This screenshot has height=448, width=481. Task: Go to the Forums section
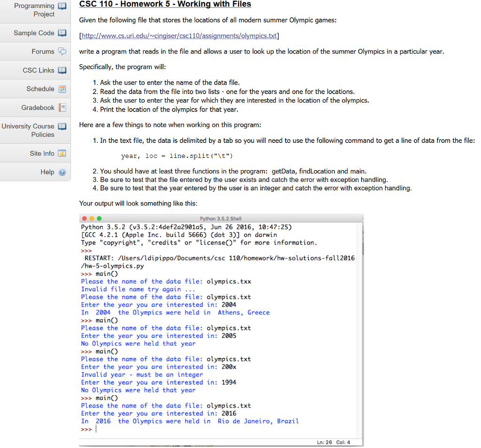pyautogui.click(x=35, y=51)
